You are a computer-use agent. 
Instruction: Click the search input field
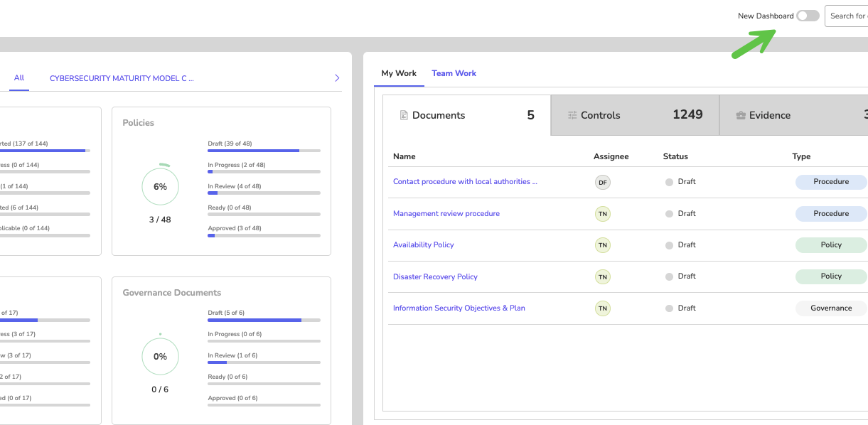tap(846, 16)
